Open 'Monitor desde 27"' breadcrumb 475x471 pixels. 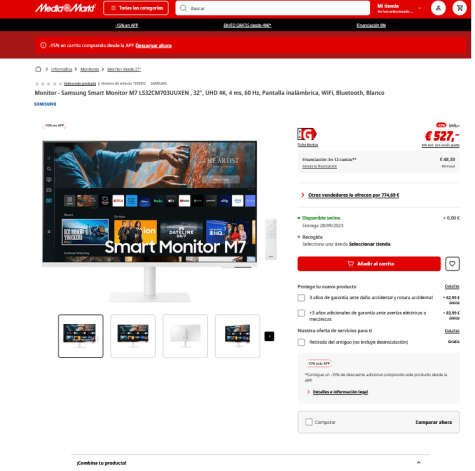pos(124,69)
